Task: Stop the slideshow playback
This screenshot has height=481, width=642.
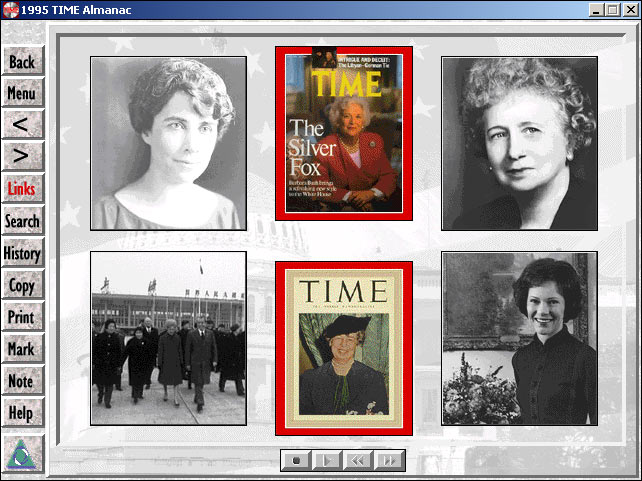Action: tap(296, 460)
